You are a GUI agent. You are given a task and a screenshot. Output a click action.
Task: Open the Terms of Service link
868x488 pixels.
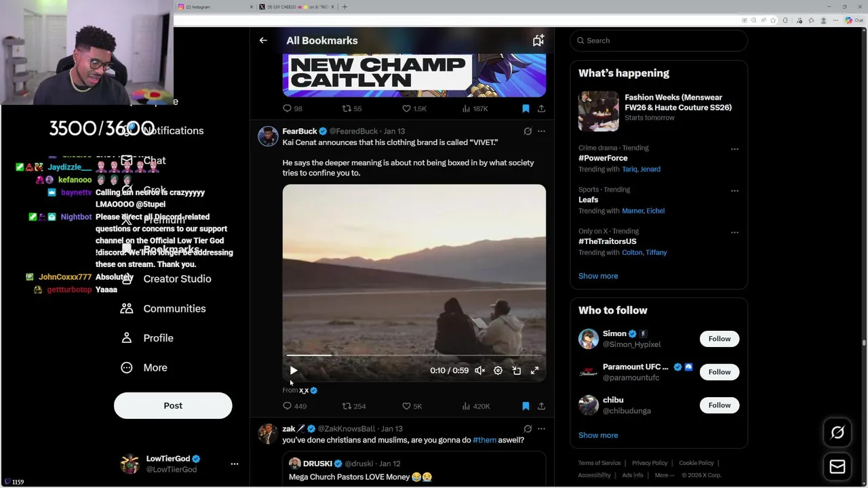599,463
